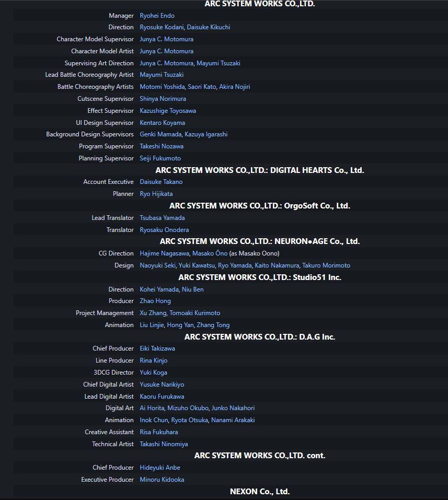
Task: Open Takeshi Nozawa's profile
Action: tap(162, 146)
